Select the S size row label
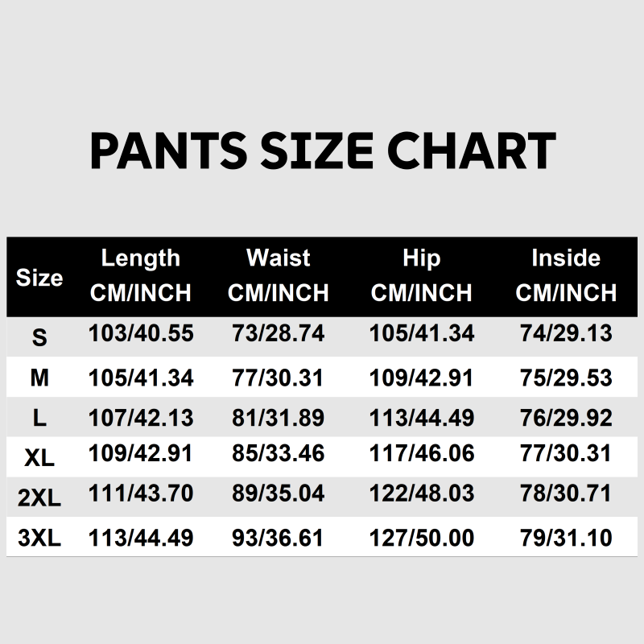The image size is (644, 644). pos(39,337)
